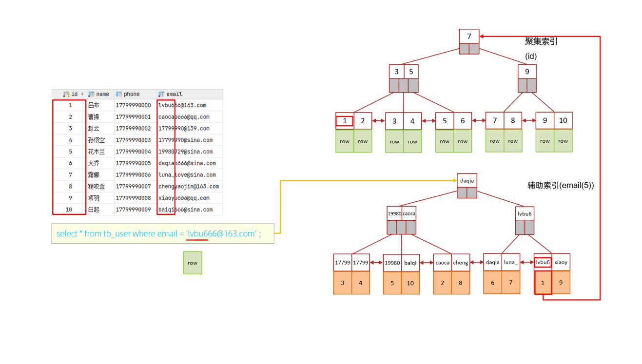Select internal node lvbu6 below daqia root
Screen dimensions: 642x364
point(525,214)
